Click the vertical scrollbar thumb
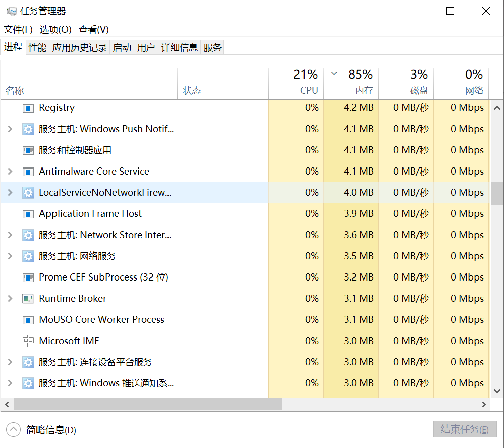 point(497,193)
